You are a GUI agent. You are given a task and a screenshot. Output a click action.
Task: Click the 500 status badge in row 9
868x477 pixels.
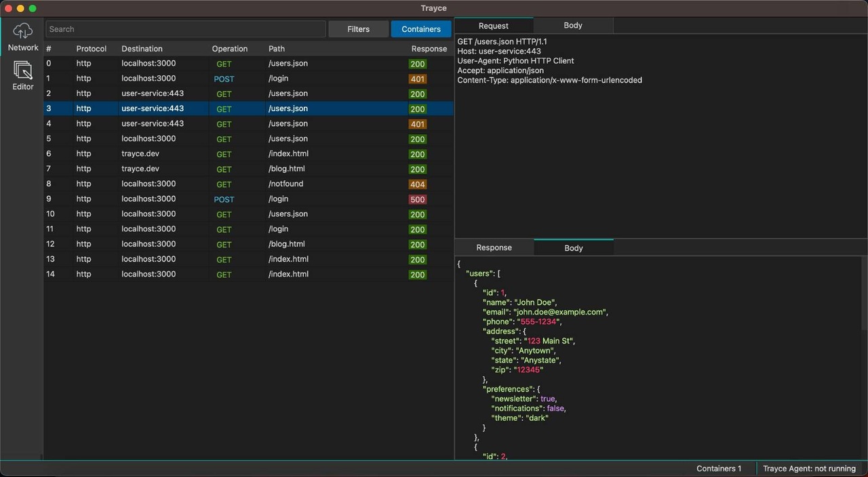click(418, 199)
